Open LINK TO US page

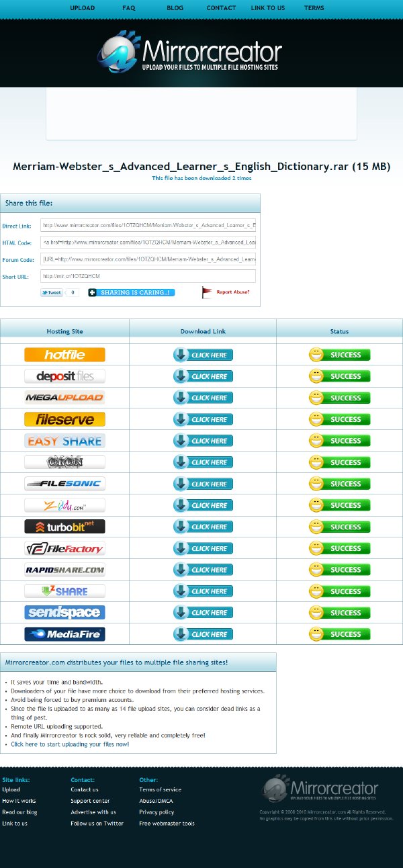(268, 8)
